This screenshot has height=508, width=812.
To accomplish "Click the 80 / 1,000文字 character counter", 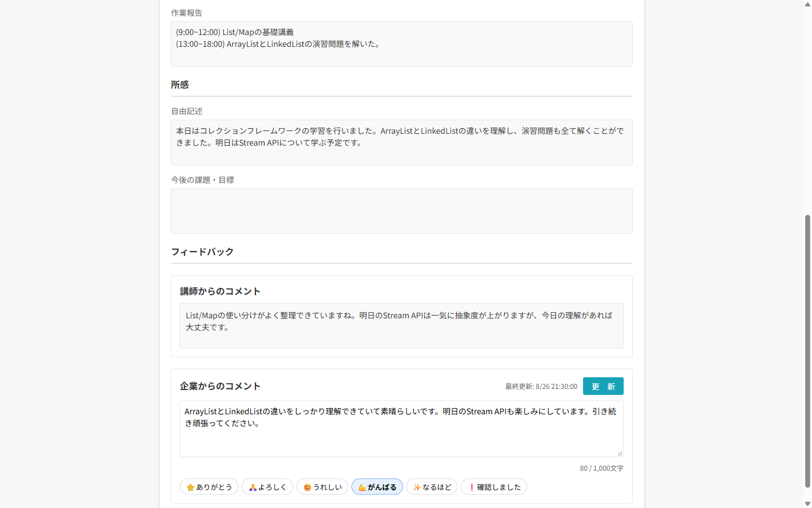I will 602,468.
